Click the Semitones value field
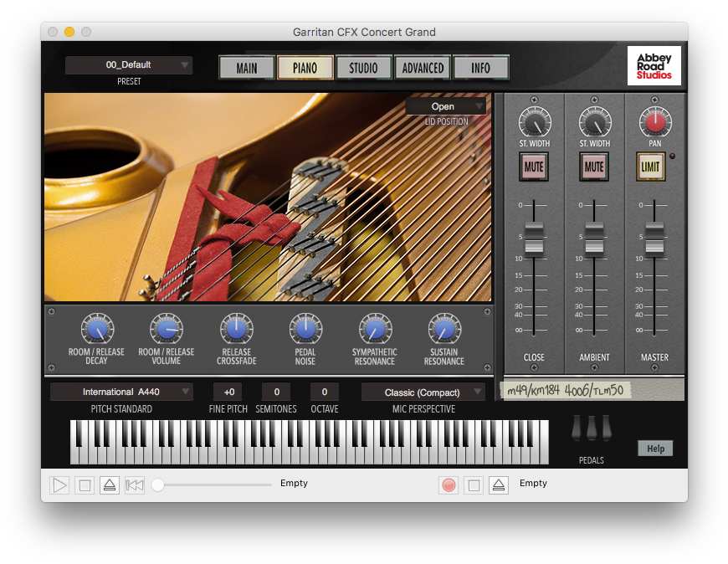 coord(277,392)
